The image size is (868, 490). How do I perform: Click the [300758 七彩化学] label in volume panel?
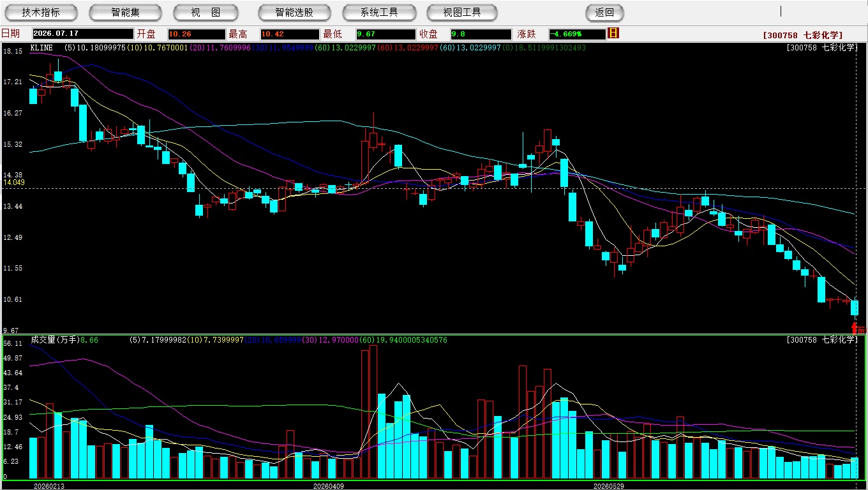pos(821,340)
